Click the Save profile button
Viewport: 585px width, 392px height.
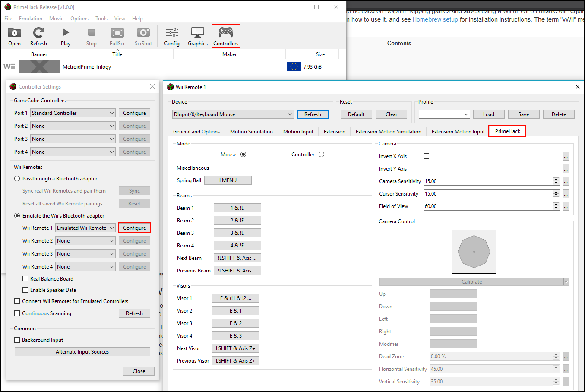pyautogui.click(x=524, y=114)
